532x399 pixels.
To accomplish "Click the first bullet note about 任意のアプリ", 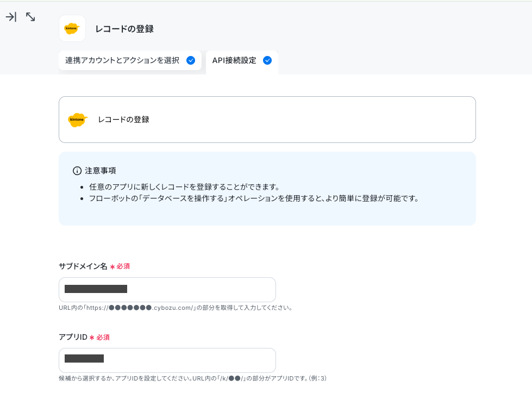I will [x=184, y=187].
